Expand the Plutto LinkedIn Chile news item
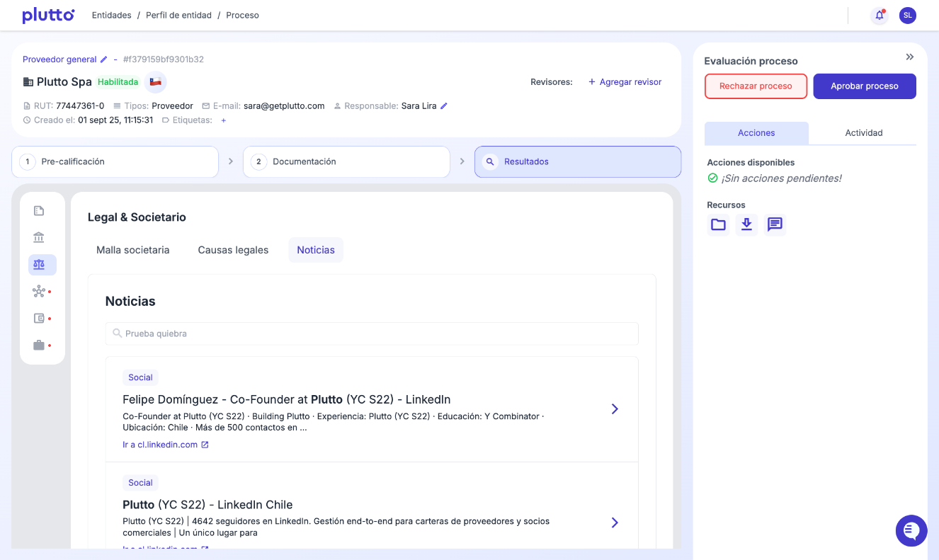Screen dimensions: 939x560 point(615,522)
